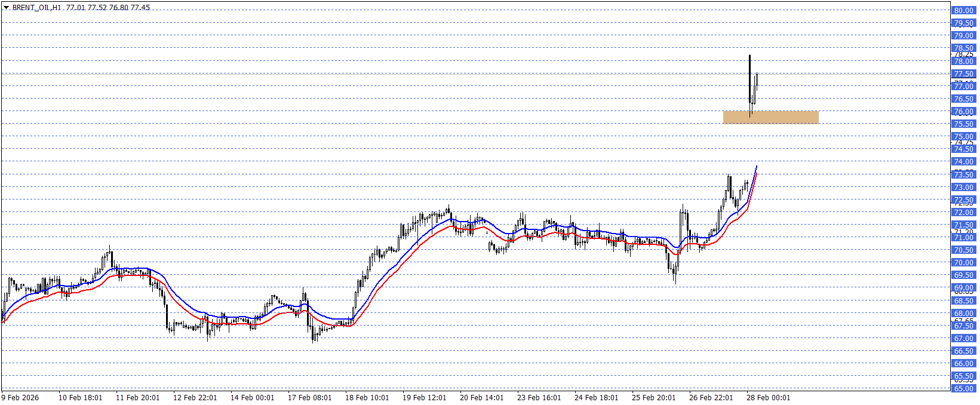The width and height of the screenshot is (980, 405).
Task: Click the 28 Feb 00:01 time label
Action: [768, 398]
